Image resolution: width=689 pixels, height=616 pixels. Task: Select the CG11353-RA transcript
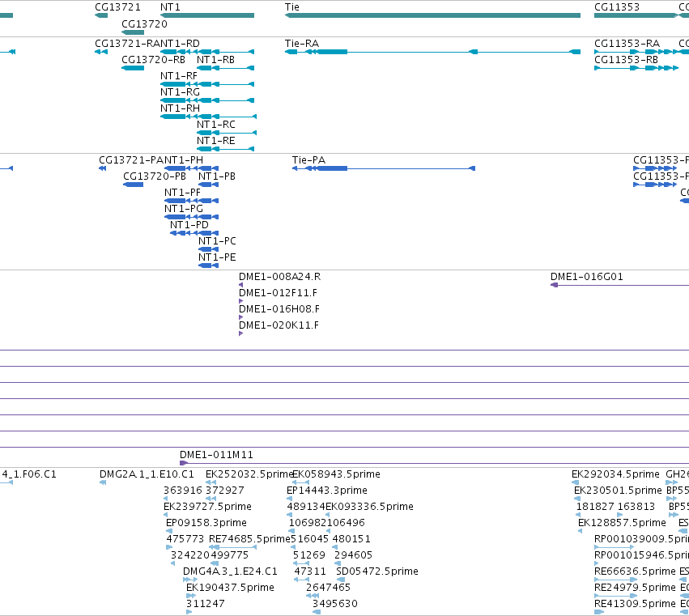[x=636, y=52]
